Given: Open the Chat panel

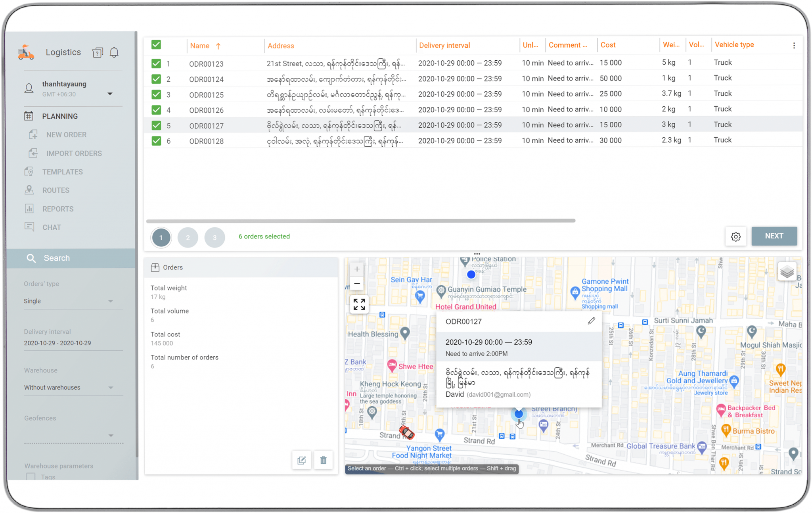Looking at the screenshot, I should (x=52, y=227).
